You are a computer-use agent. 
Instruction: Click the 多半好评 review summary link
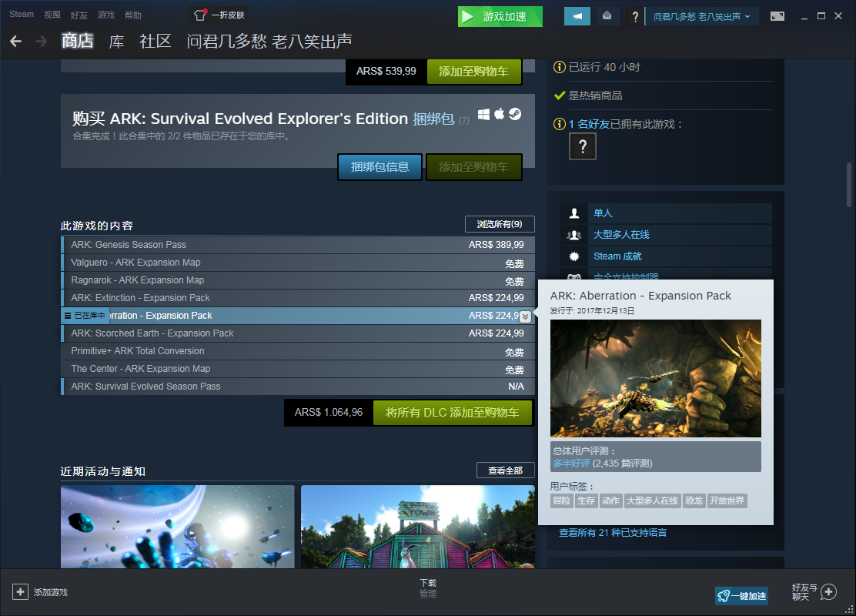pos(572,463)
